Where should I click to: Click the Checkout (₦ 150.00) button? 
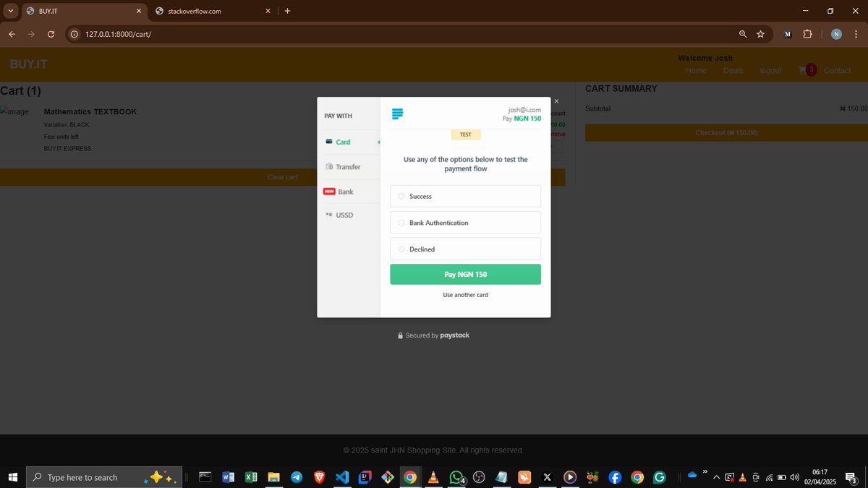(726, 133)
